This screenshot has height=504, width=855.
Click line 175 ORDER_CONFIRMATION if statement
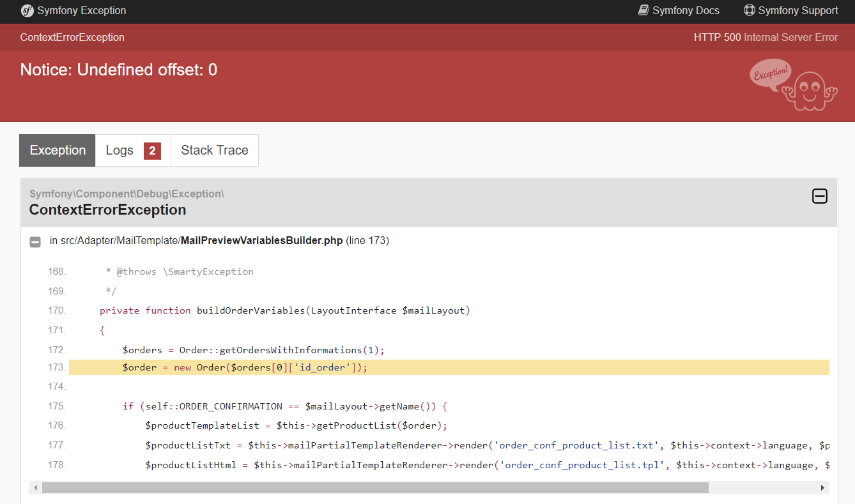click(285, 406)
